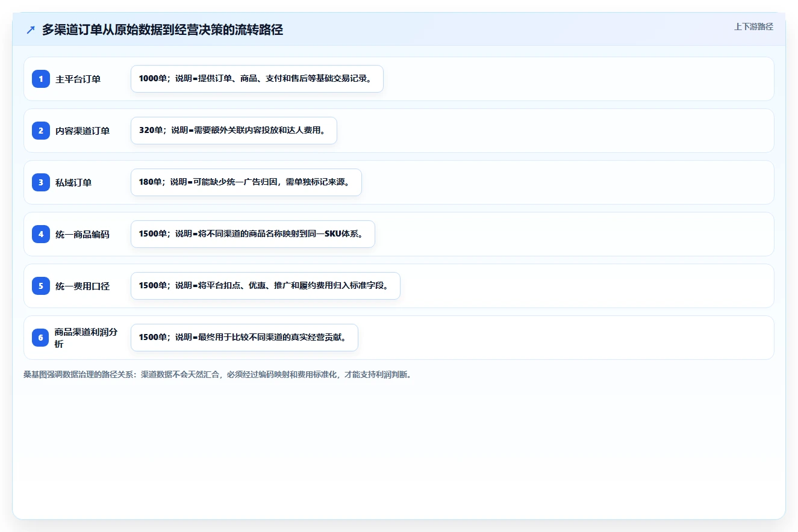Select step badge number 5
Screen dimensions: 798x532
(41, 286)
